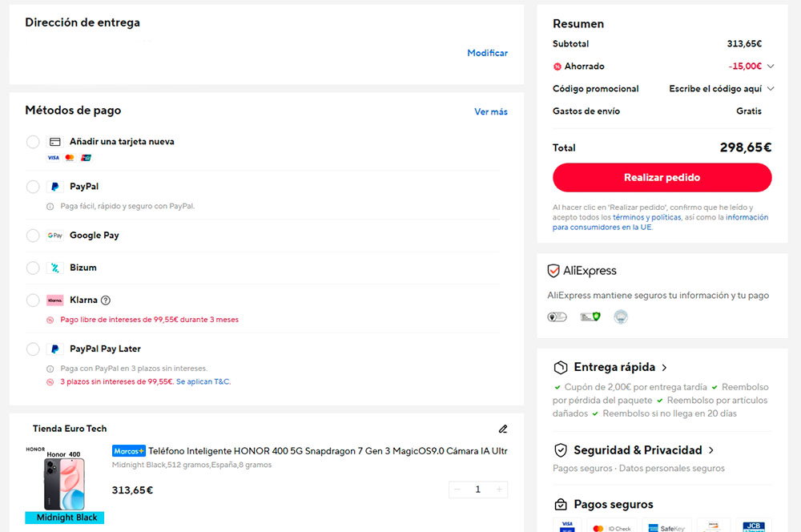
Task: Click the discount icon beside Klarna interest-free text
Action: [50, 320]
